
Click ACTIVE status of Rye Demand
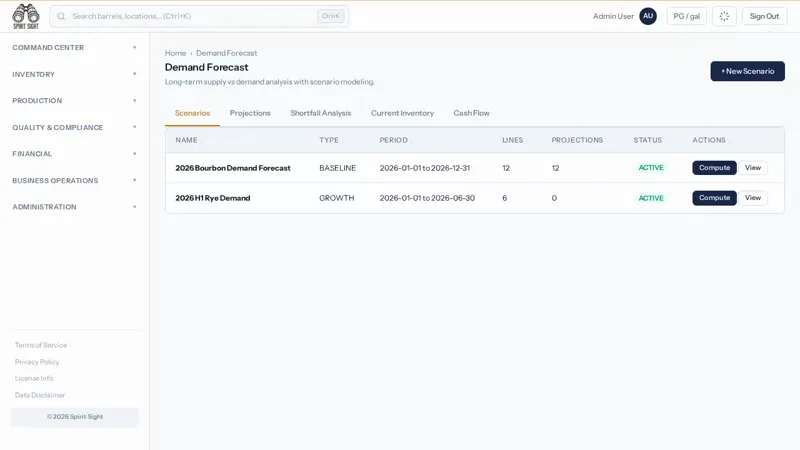(x=651, y=198)
